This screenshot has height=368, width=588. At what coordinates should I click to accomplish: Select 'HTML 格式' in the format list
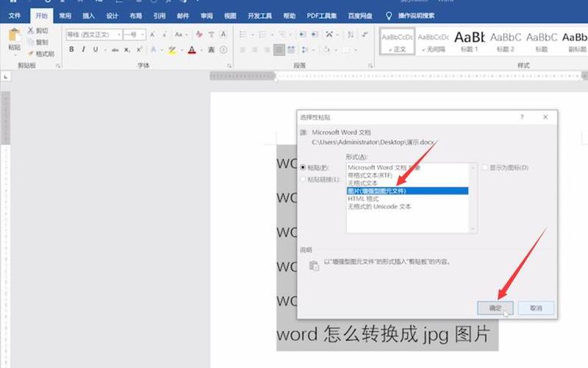point(407,199)
